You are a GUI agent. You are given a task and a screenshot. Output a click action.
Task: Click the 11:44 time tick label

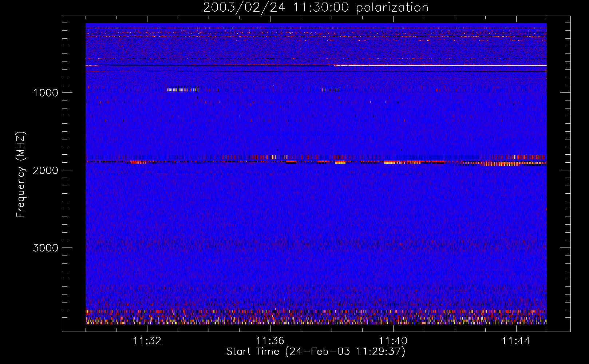click(516, 341)
